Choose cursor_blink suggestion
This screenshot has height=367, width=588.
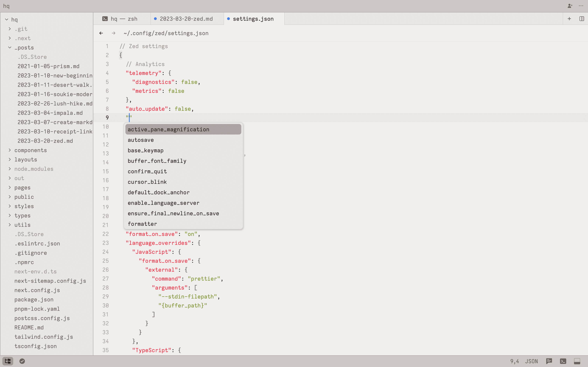183,182
